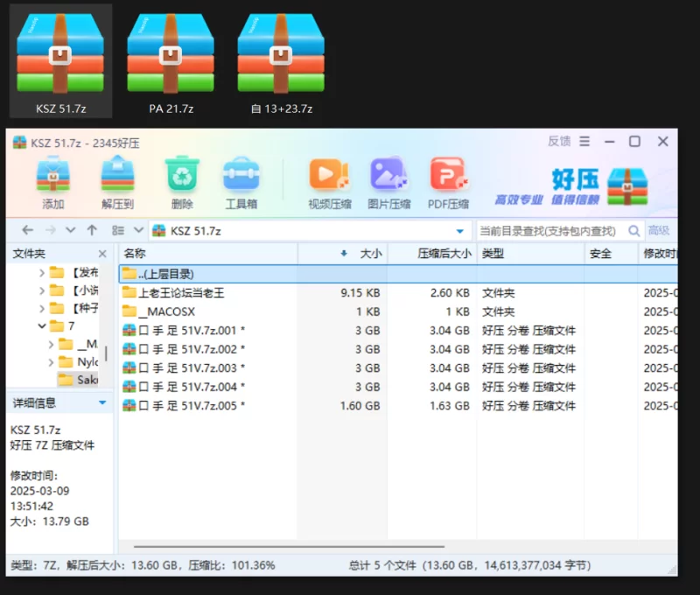Select the 51V.7z.002 volume file
The width and height of the screenshot is (700, 595).
(x=398, y=349)
